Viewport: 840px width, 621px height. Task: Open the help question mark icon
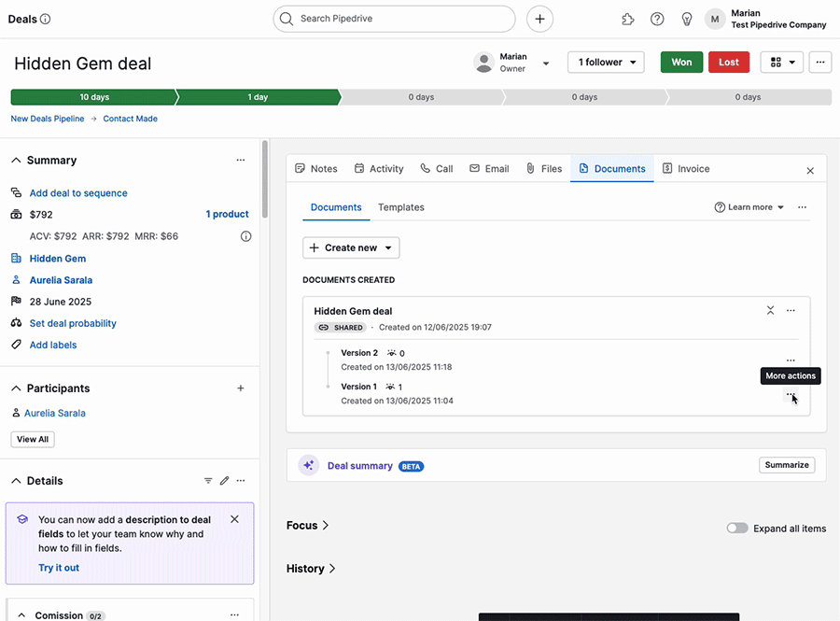pyautogui.click(x=657, y=20)
